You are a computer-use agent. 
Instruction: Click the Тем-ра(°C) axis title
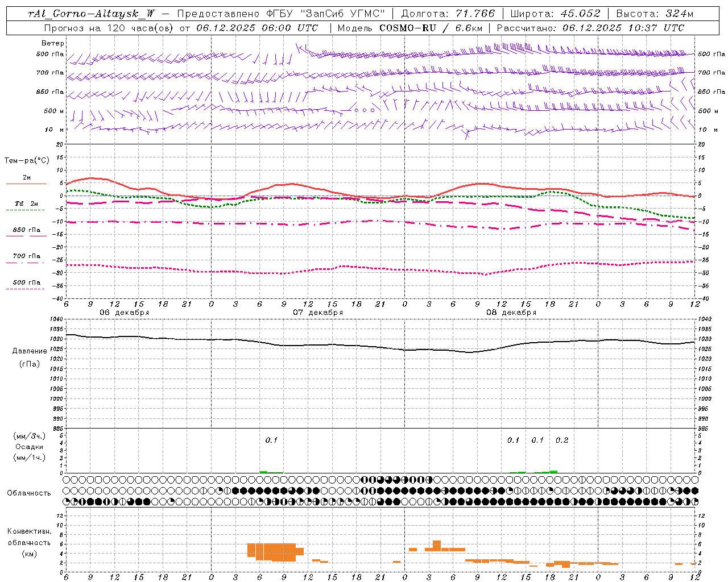coord(27,161)
